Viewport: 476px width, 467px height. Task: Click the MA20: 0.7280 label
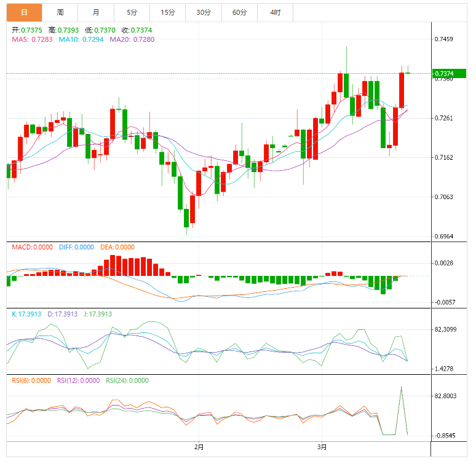click(x=132, y=39)
